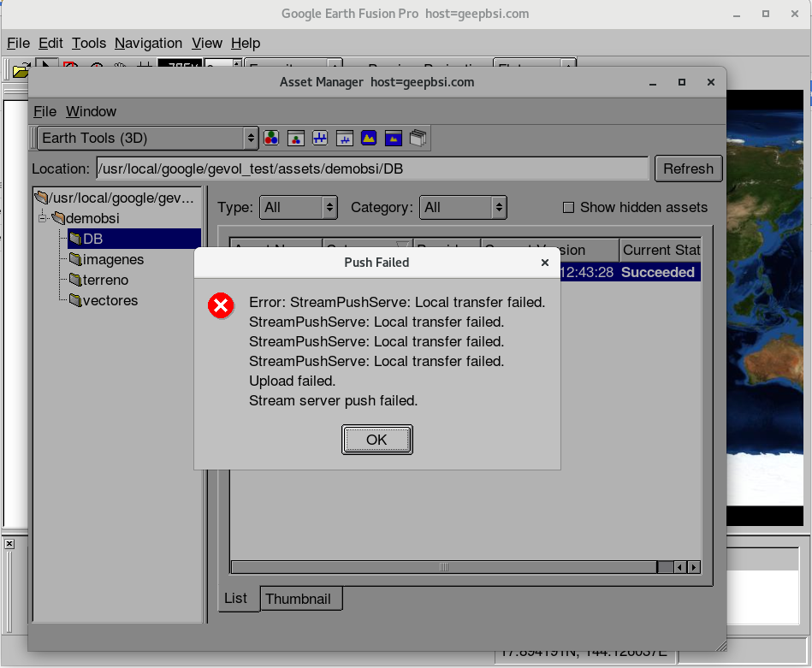Create new Imagery Resource (RGB circles icon)
Screen dimensions: 812x668
(271, 139)
